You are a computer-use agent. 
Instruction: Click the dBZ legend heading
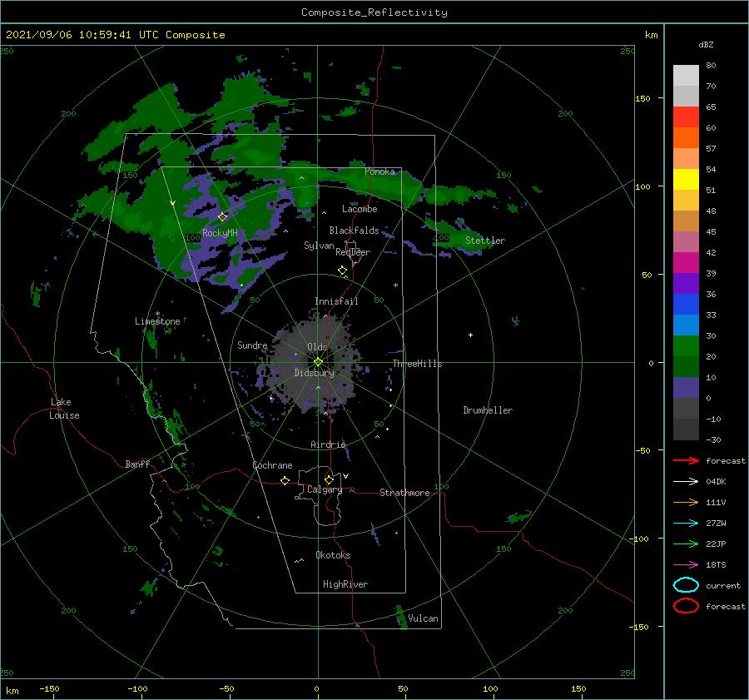click(x=706, y=44)
